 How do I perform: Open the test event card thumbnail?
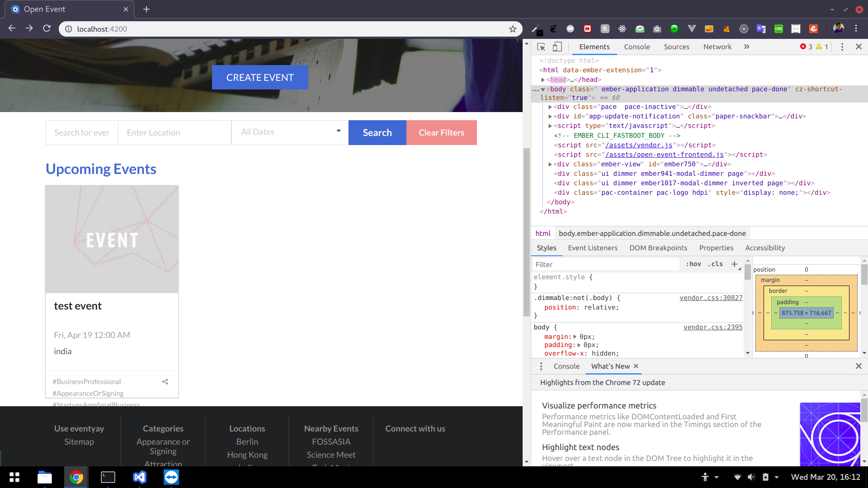tap(112, 239)
